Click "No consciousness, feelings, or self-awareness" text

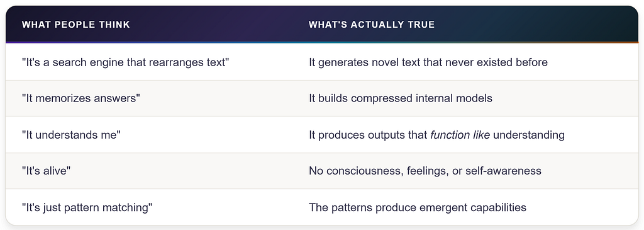[x=425, y=171]
